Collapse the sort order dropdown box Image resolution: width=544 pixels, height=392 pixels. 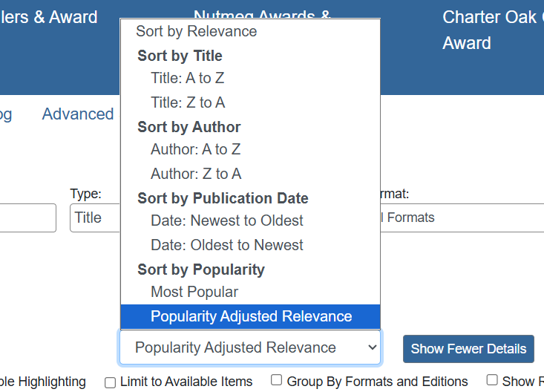tap(250, 347)
